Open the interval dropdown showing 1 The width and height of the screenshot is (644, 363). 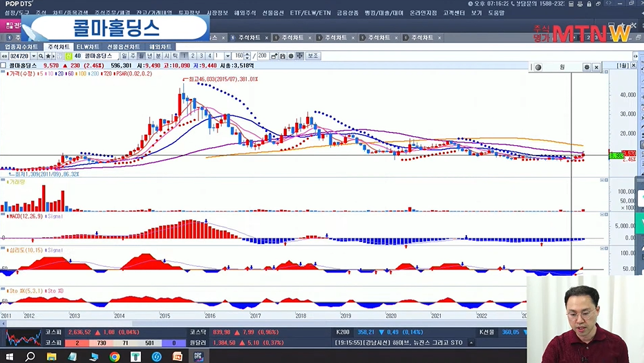(x=227, y=56)
